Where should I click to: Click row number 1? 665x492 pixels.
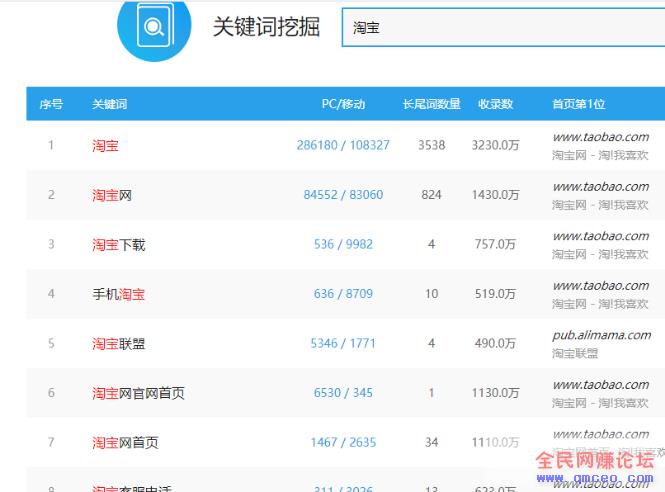(51, 145)
